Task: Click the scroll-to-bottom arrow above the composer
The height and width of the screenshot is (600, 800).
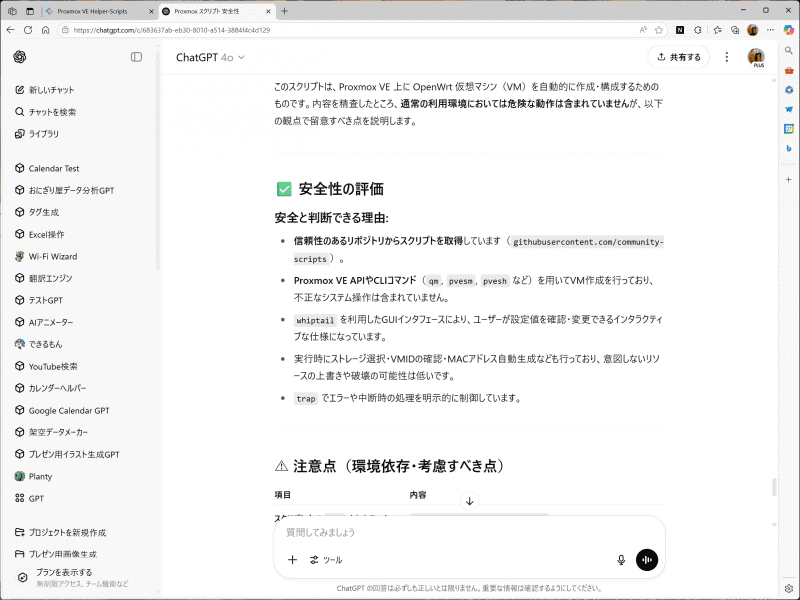Action: [x=469, y=499]
